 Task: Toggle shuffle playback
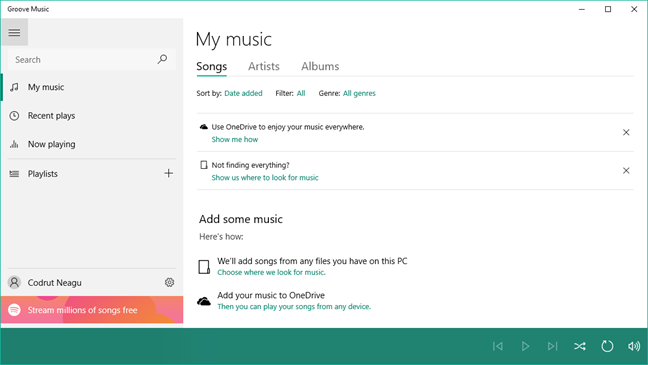point(580,346)
